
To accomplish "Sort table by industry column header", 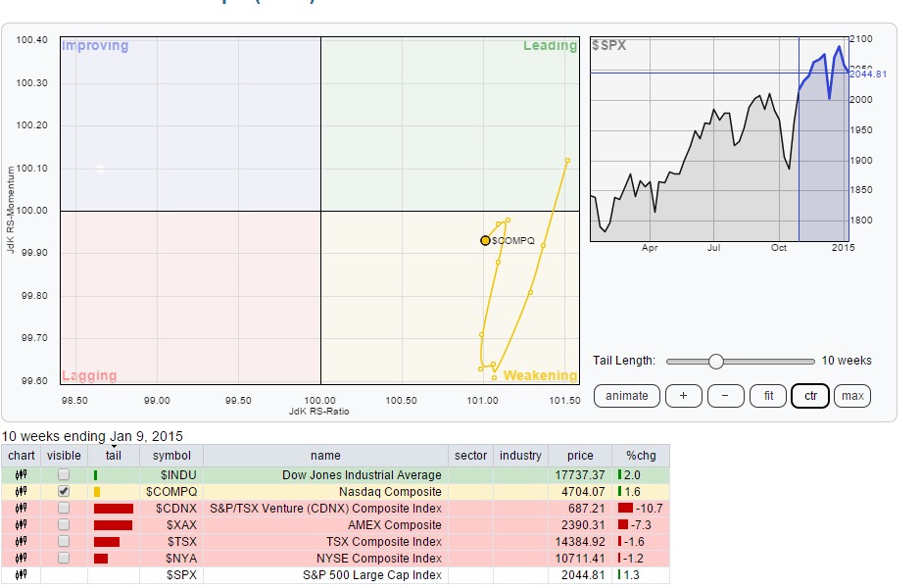I will [x=520, y=456].
